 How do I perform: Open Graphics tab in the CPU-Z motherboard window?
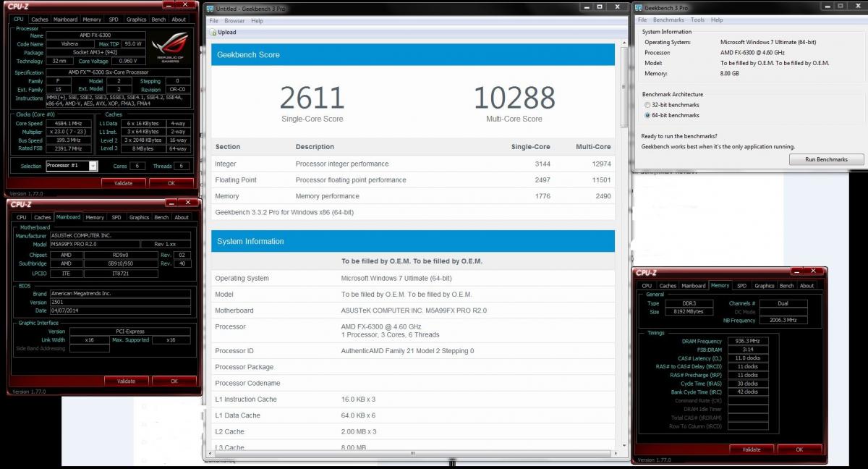(x=140, y=217)
